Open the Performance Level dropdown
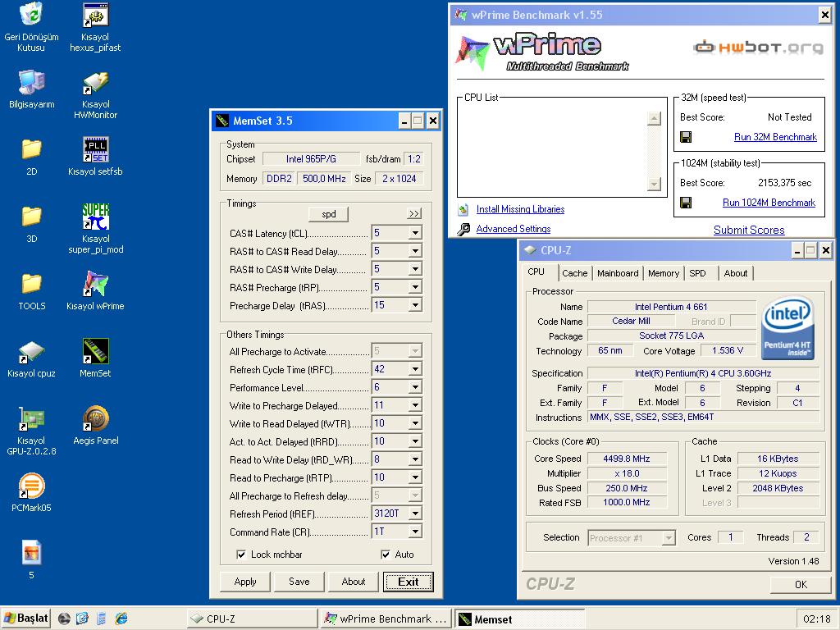Screen dimensions: 840x630 tap(415, 387)
